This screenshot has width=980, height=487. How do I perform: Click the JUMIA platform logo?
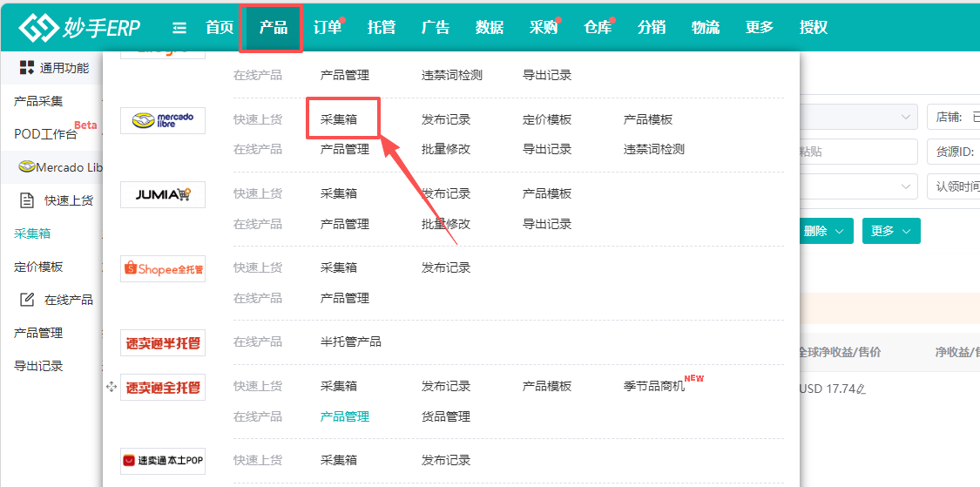(163, 195)
